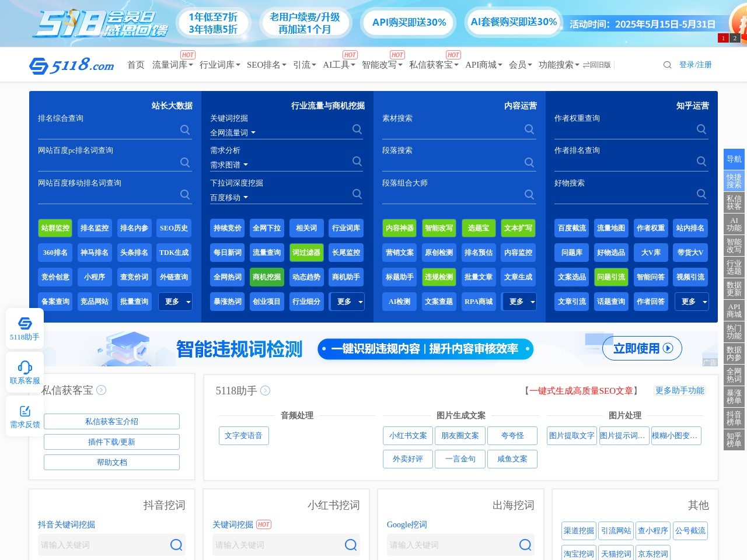747x560 pixels.
Task: Switch to banner slide 1 indicator
Action: [x=723, y=38]
